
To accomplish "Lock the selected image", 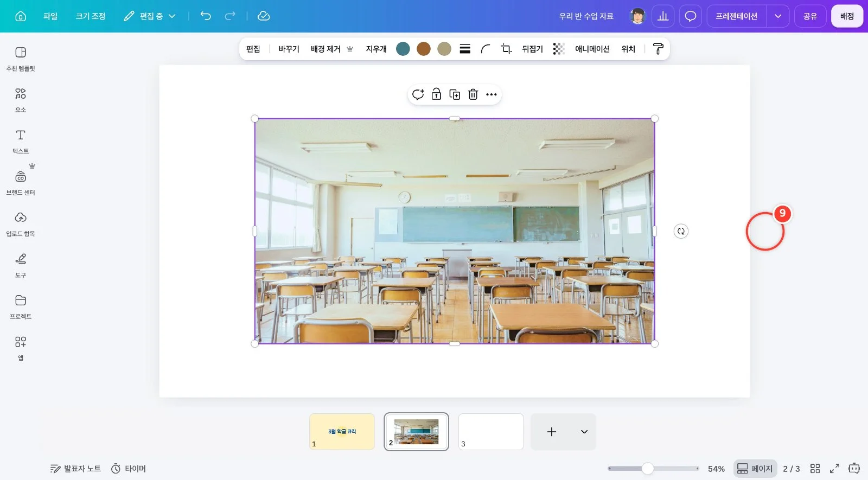I will (x=436, y=94).
